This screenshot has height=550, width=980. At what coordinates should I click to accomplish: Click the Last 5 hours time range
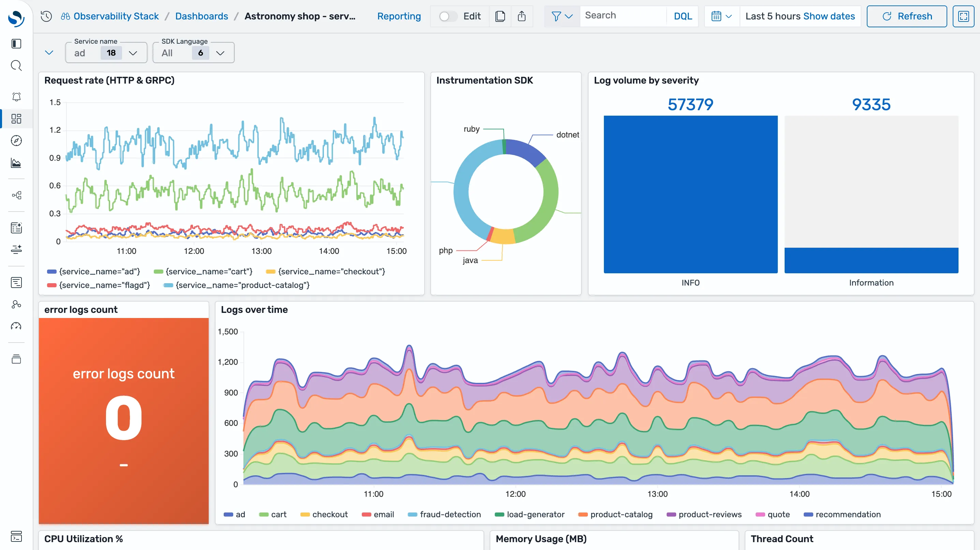773,16
